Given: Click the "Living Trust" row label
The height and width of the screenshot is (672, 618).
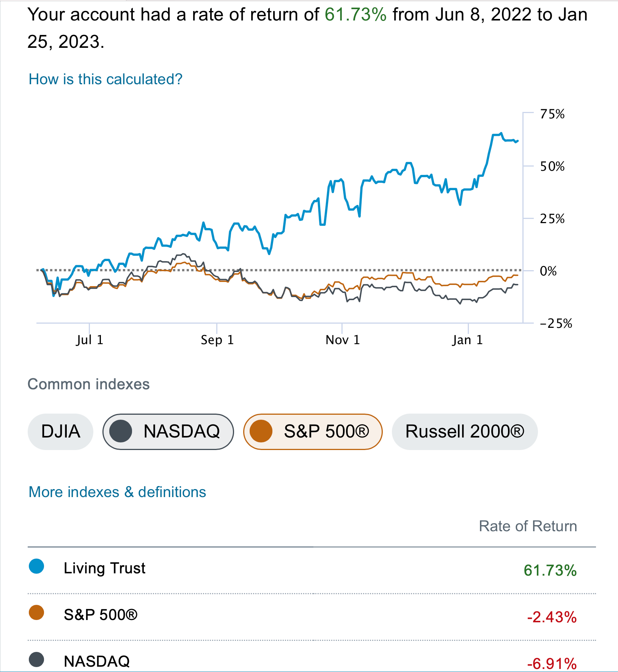Looking at the screenshot, I should point(104,568).
